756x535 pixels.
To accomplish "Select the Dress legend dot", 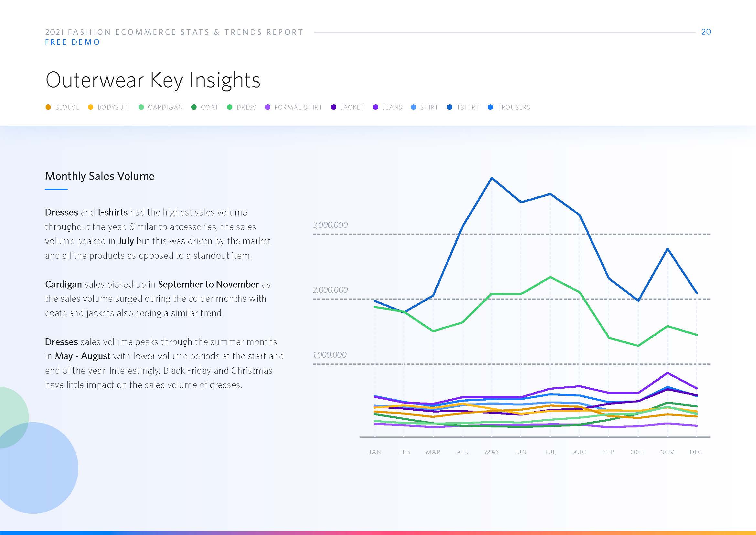I will click(230, 107).
